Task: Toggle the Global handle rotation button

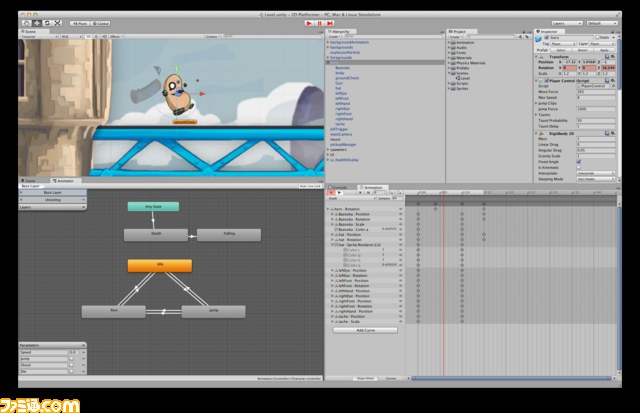Action: pyautogui.click(x=100, y=24)
